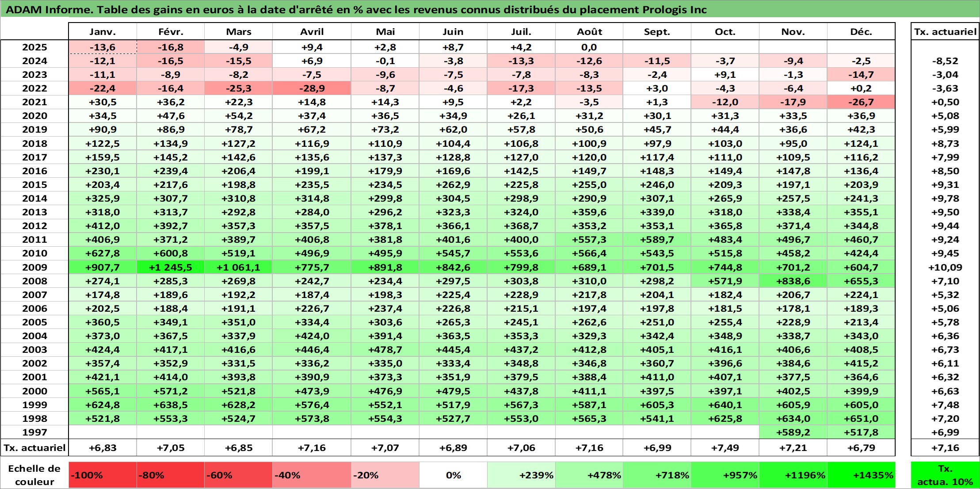Select the +718% color scale cell
Viewport: 980px width, 489px height.
pyautogui.click(x=657, y=475)
